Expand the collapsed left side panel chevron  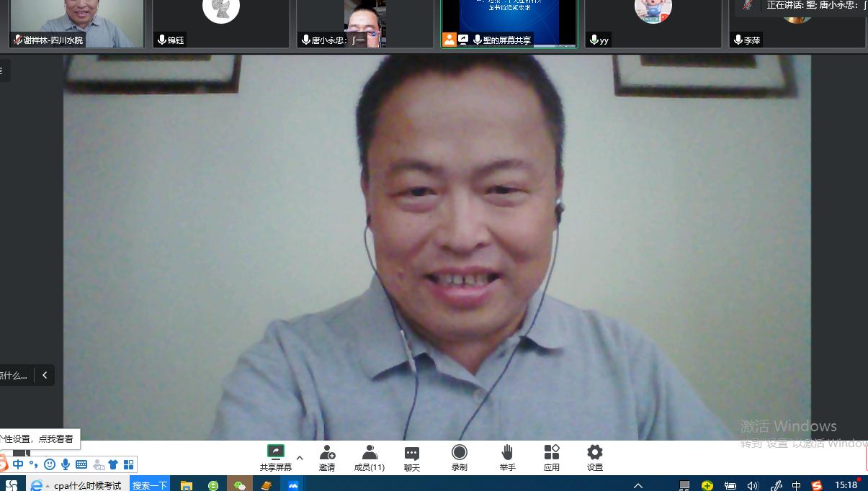pyautogui.click(x=45, y=375)
